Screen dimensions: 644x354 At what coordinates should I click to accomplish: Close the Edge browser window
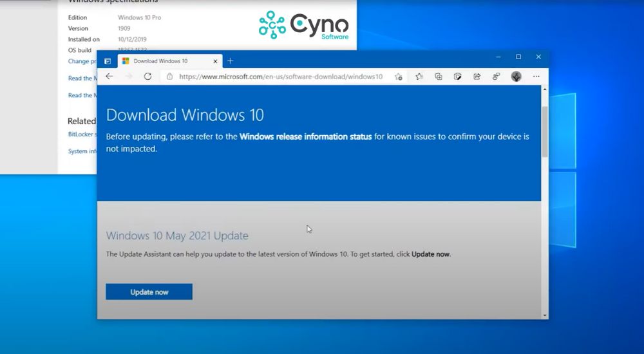[x=538, y=57]
